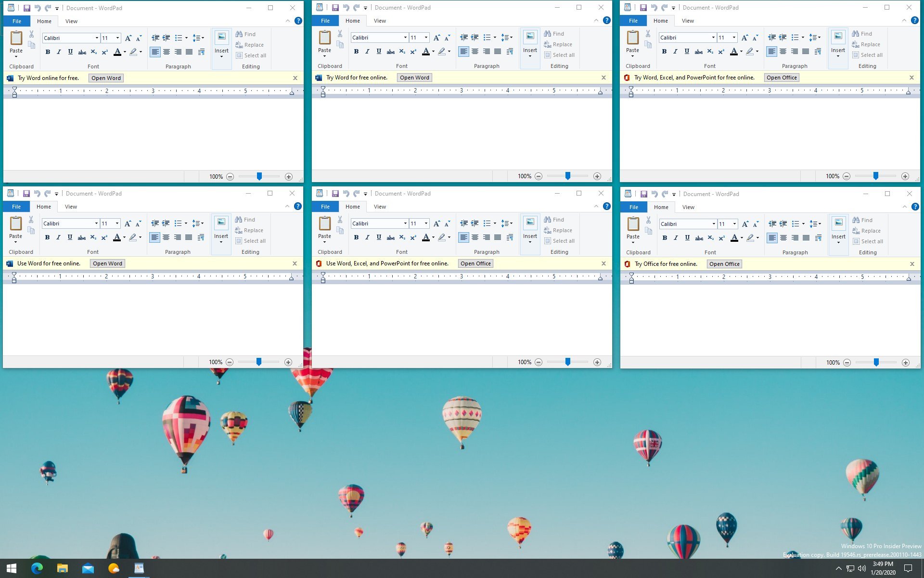Toggle superscript icon in top-right WordPad
Screen dimensions: 924x578
(721, 51)
